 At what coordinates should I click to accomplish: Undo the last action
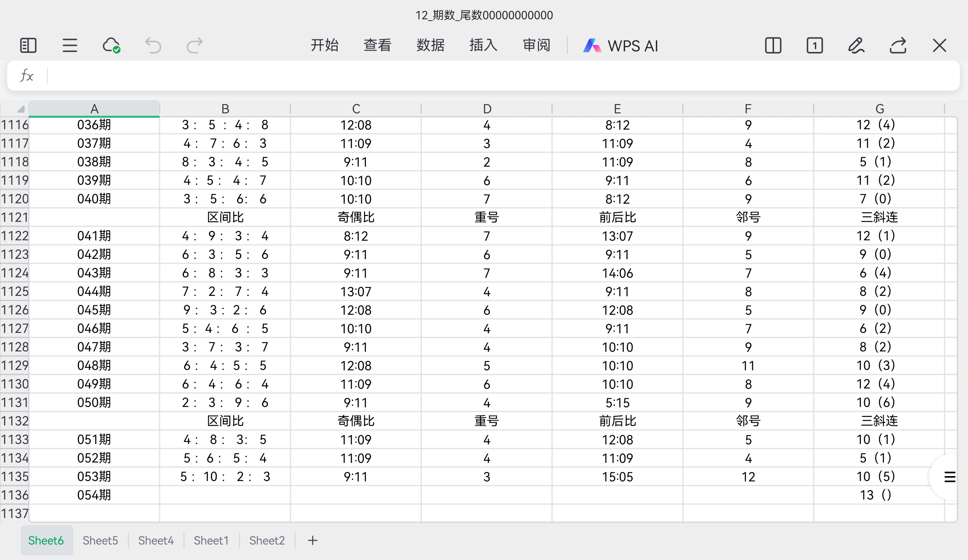coord(153,45)
